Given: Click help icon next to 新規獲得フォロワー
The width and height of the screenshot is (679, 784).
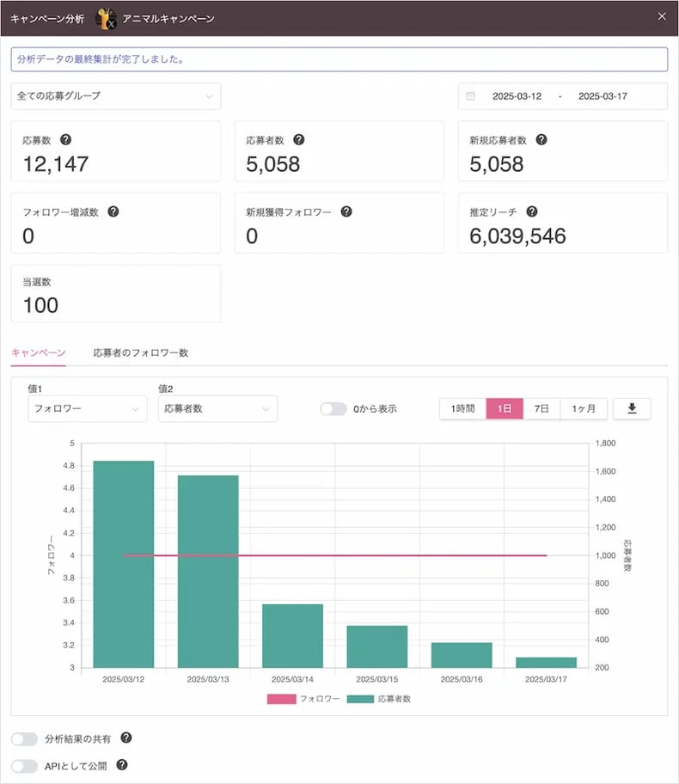Looking at the screenshot, I should [346, 211].
